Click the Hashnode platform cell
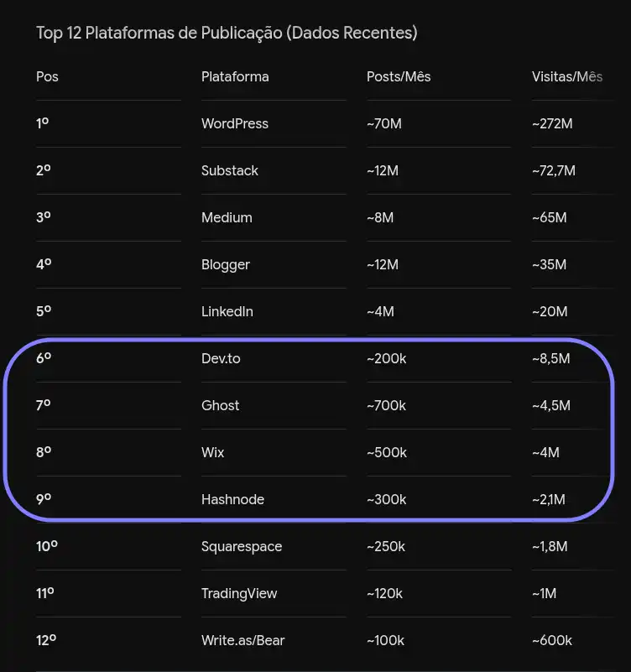 pos(232,499)
